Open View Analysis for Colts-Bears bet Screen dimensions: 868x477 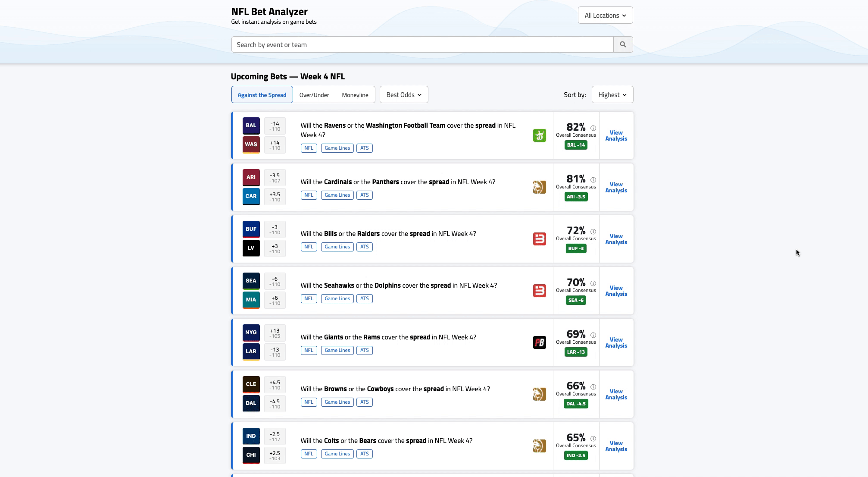pyautogui.click(x=616, y=446)
